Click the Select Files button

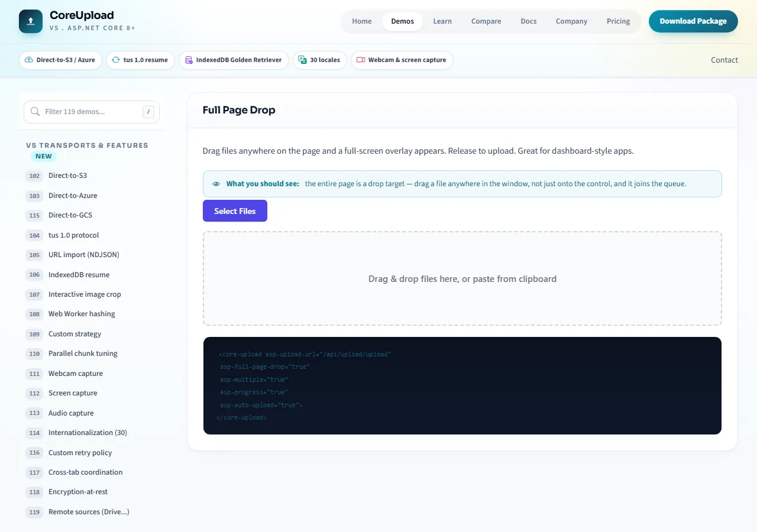coord(235,211)
